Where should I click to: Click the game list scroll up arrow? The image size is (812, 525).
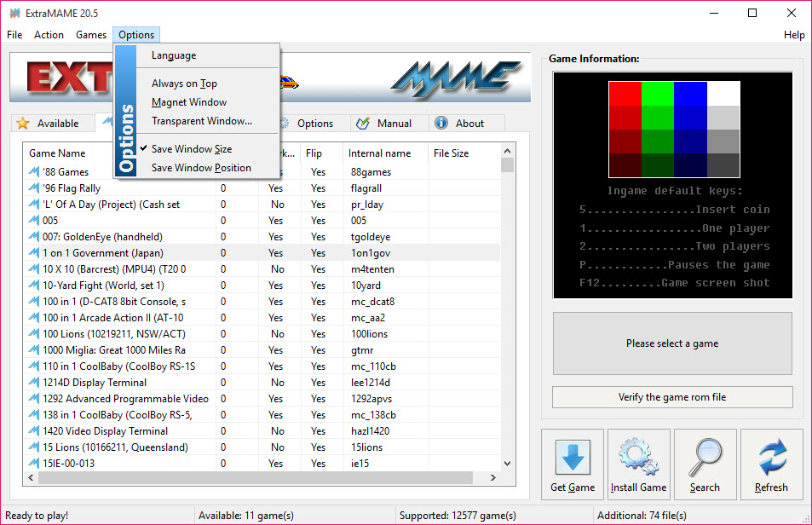tap(508, 151)
